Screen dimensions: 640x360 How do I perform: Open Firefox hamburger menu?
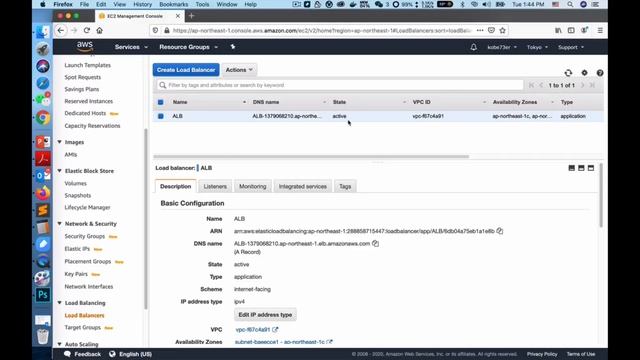point(600,30)
